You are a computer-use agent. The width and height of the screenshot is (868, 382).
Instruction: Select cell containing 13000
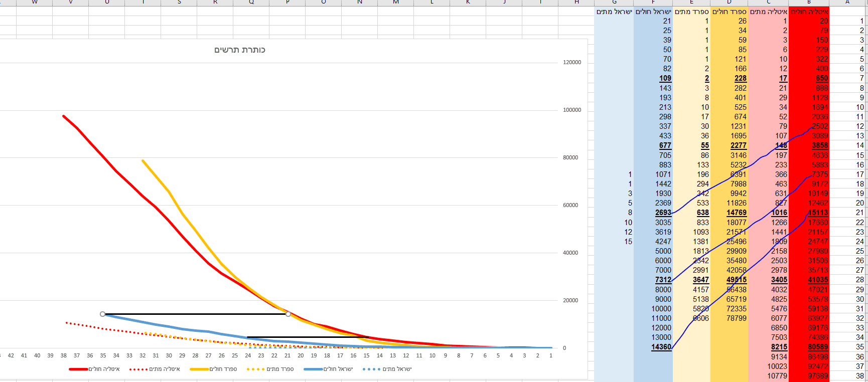(653, 337)
